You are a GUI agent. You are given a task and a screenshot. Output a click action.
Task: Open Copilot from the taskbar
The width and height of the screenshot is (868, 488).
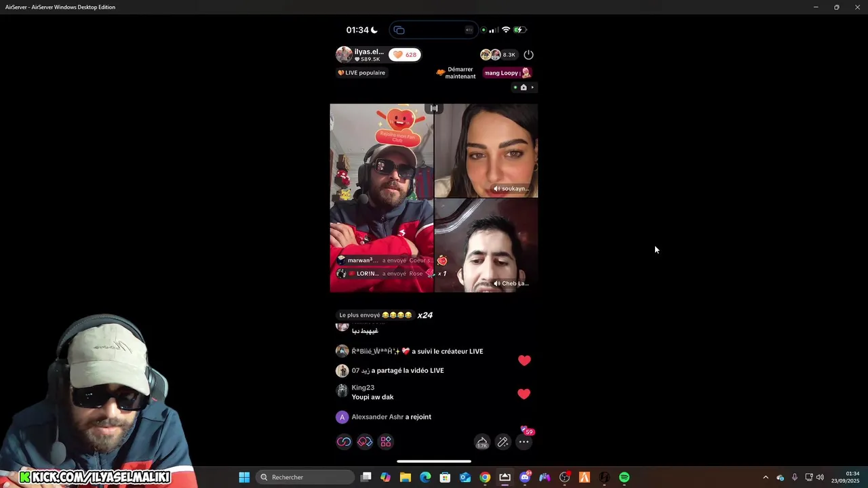click(386, 477)
